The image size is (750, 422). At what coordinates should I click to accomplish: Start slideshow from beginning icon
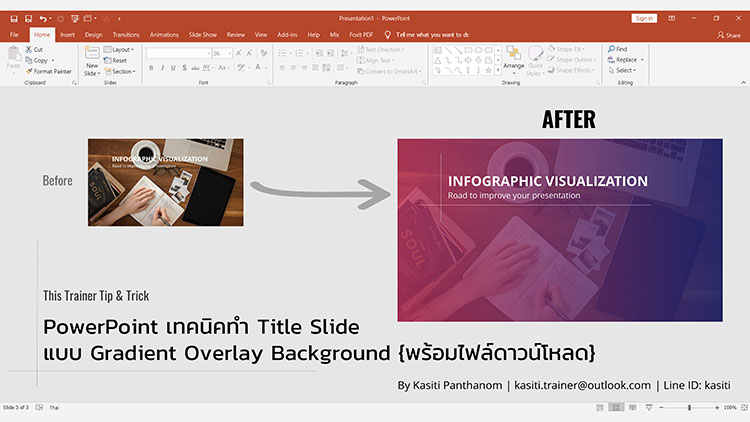[x=75, y=19]
